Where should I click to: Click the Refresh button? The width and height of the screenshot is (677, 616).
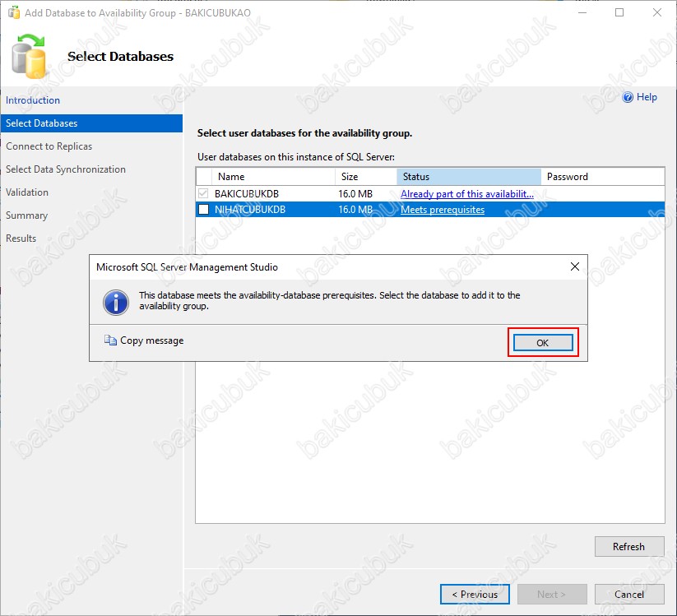(x=629, y=546)
